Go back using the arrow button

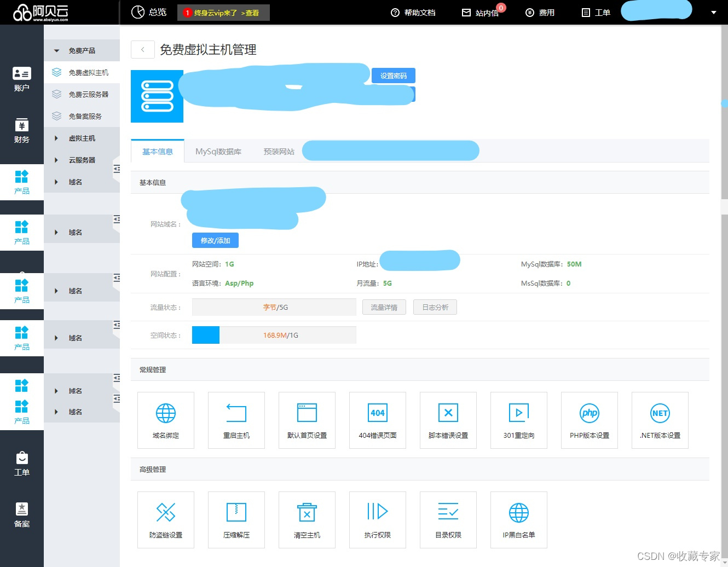143,49
